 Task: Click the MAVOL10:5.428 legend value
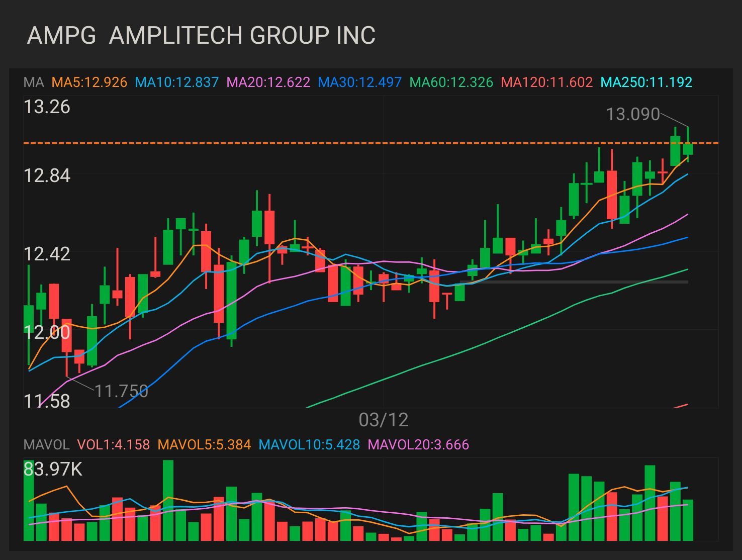coord(309,444)
